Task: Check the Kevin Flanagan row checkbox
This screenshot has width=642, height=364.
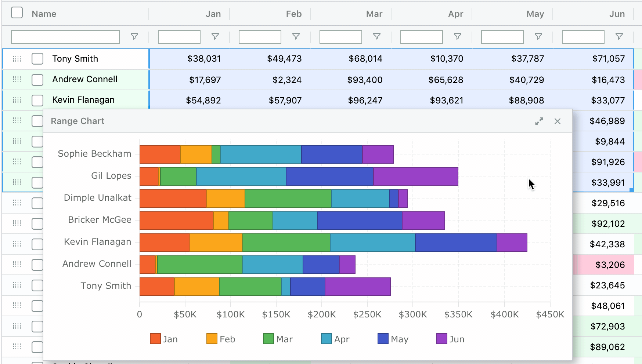Action: click(x=37, y=100)
